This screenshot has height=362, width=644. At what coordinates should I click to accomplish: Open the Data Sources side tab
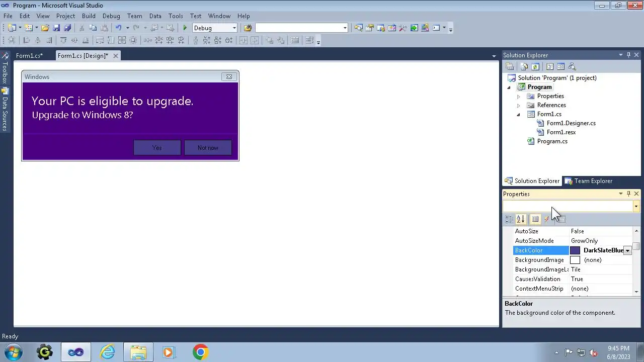click(x=5, y=110)
